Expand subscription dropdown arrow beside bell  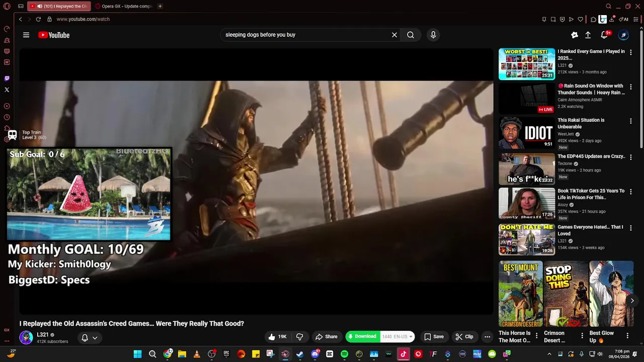click(95, 338)
